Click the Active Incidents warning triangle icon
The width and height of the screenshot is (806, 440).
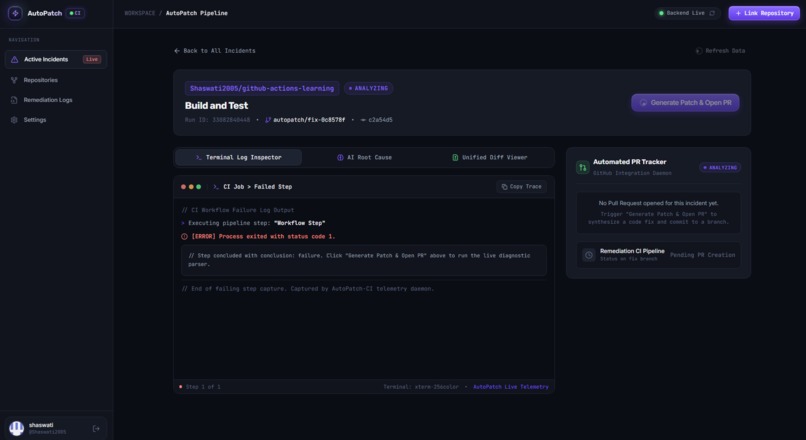click(14, 59)
